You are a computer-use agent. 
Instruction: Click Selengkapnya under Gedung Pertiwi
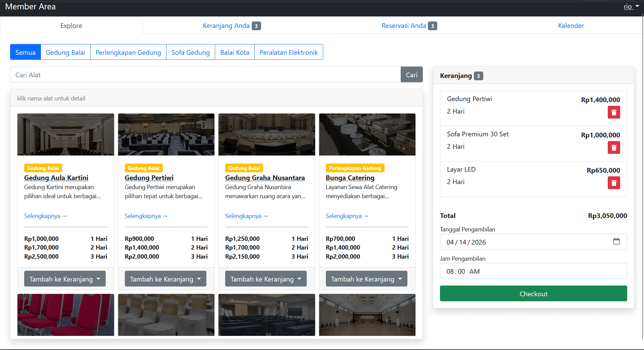(146, 216)
